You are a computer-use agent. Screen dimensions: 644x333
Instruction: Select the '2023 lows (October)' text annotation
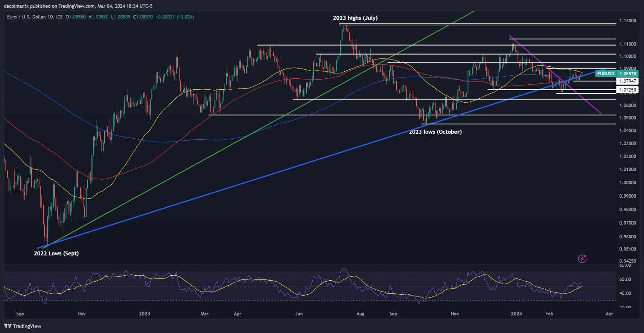tap(435, 132)
